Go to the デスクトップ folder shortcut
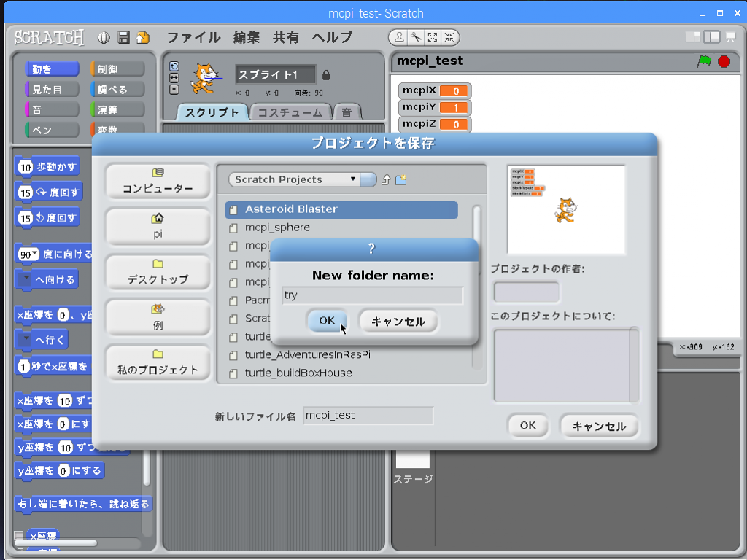 click(158, 272)
